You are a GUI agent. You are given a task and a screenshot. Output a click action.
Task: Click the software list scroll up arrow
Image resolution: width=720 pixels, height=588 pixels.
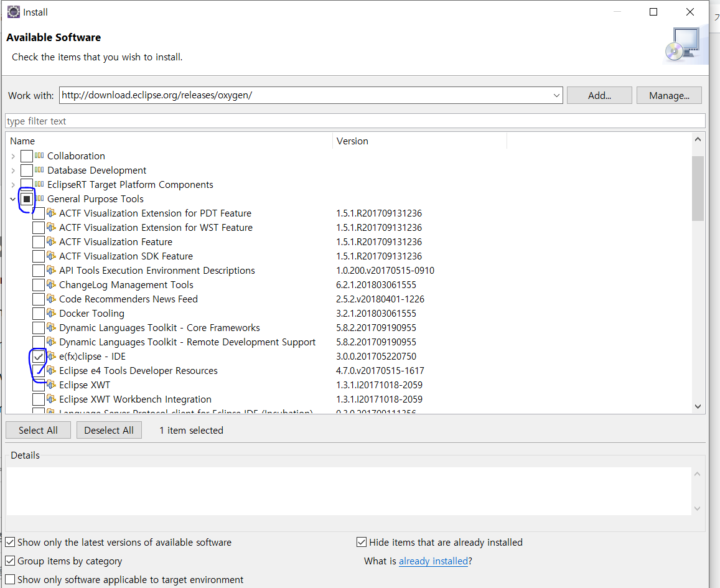pyautogui.click(x=698, y=139)
